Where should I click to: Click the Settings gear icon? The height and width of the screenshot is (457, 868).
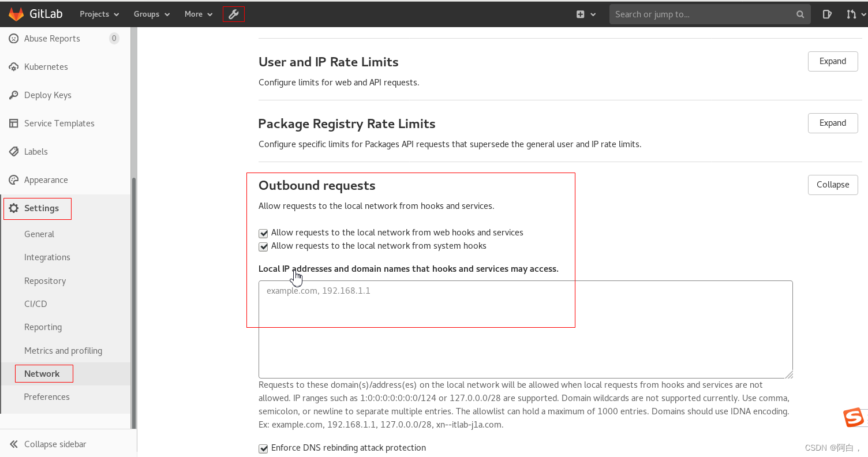pyautogui.click(x=14, y=208)
